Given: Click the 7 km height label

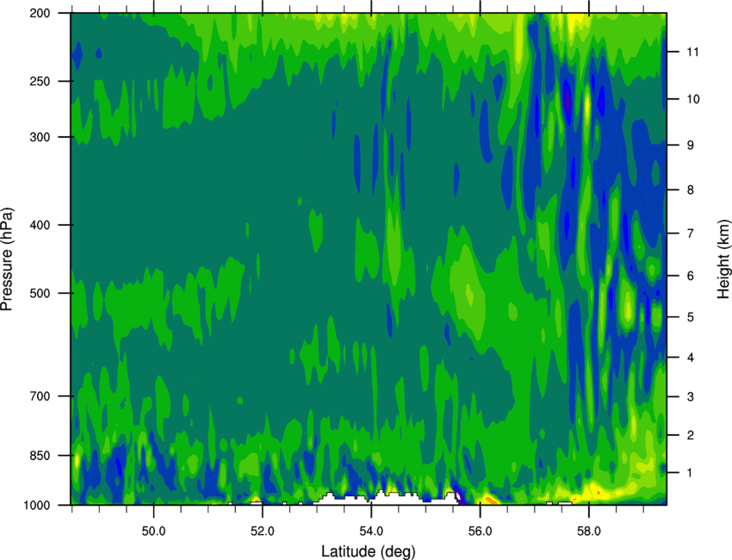Looking at the screenshot, I should point(691,233).
